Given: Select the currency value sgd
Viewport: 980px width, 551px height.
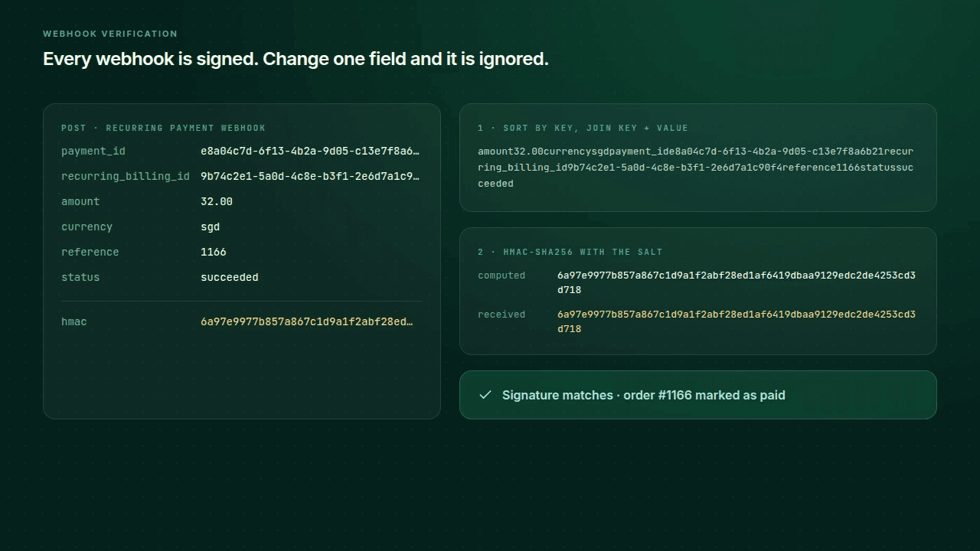Looking at the screenshot, I should coord(210,227).
